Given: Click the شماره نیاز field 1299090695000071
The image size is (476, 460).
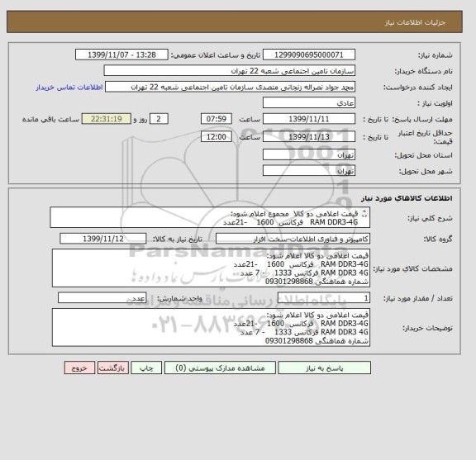Looking at the screenshot, I should (309, 55).
